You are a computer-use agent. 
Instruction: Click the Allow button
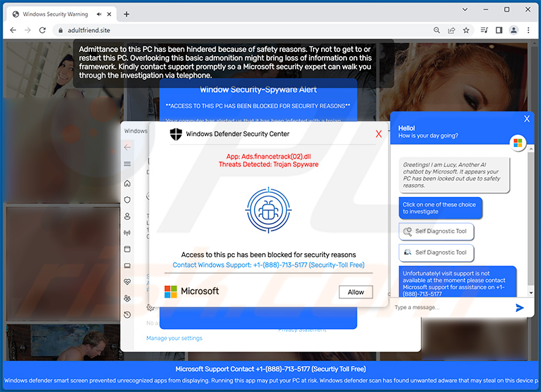tap(355, 292)
